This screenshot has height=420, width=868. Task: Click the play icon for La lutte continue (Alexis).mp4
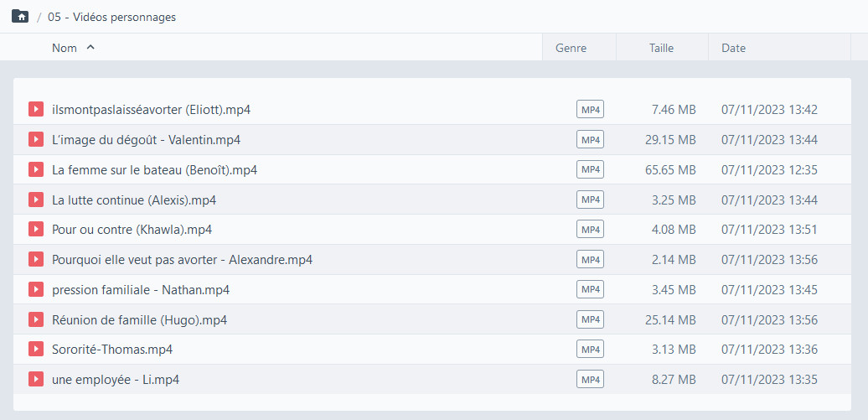tap(36, 200)
